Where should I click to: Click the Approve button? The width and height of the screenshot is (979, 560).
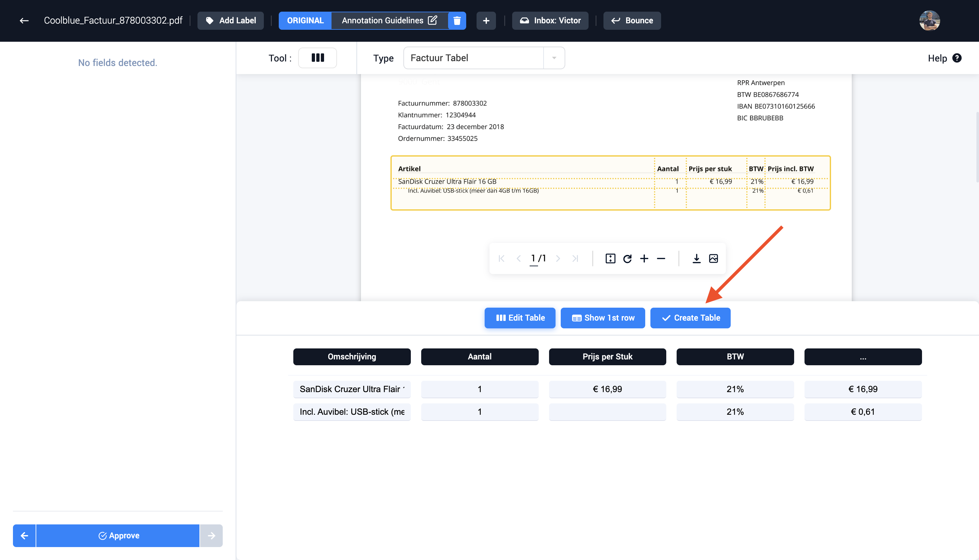pyautogui.click(x=118, y=536)
